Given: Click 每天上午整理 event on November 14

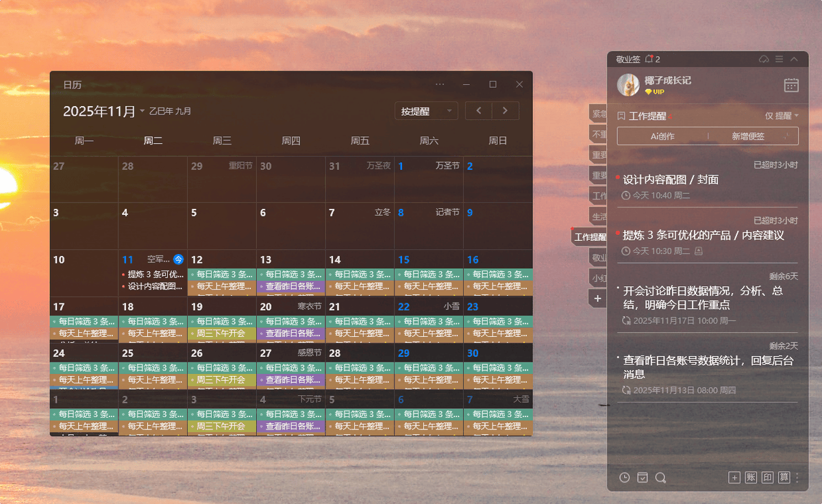Looking at the screenshot, I should 360,286.
